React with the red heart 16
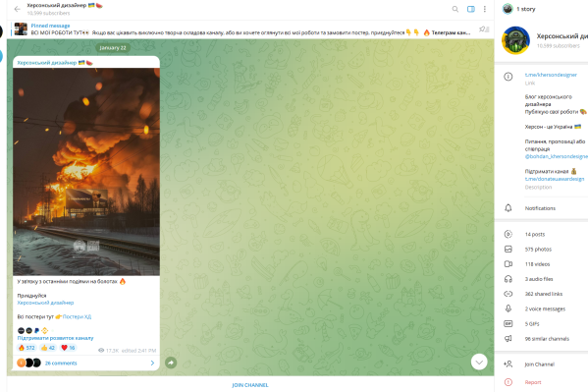 (x=69, y=348)
